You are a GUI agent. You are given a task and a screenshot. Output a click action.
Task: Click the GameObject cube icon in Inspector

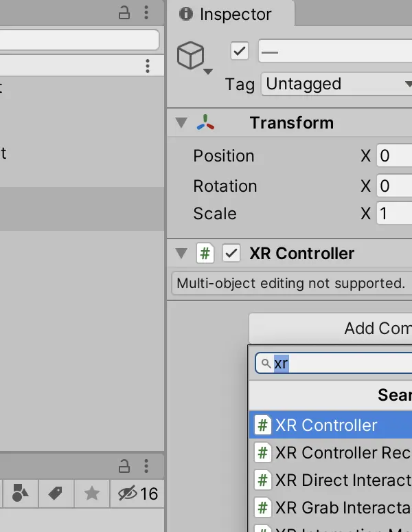coord(190,55)
